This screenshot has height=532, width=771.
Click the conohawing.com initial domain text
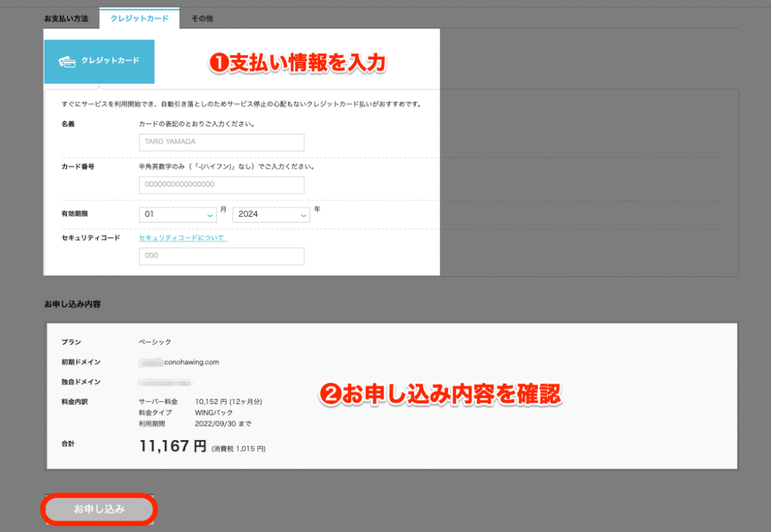click(192, 362)
